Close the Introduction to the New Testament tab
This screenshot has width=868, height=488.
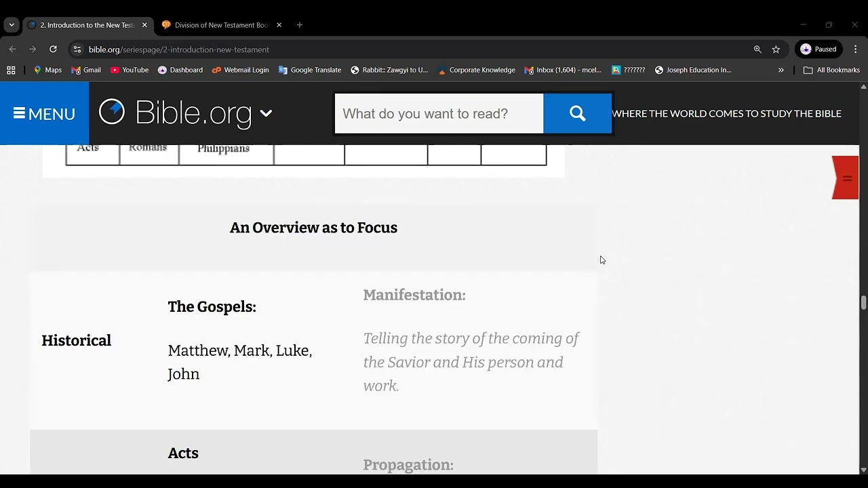click(144, 25)
